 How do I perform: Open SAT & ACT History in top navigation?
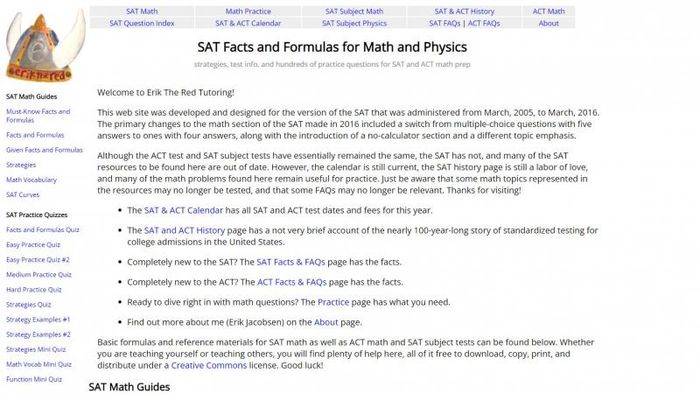coord(464,11)
